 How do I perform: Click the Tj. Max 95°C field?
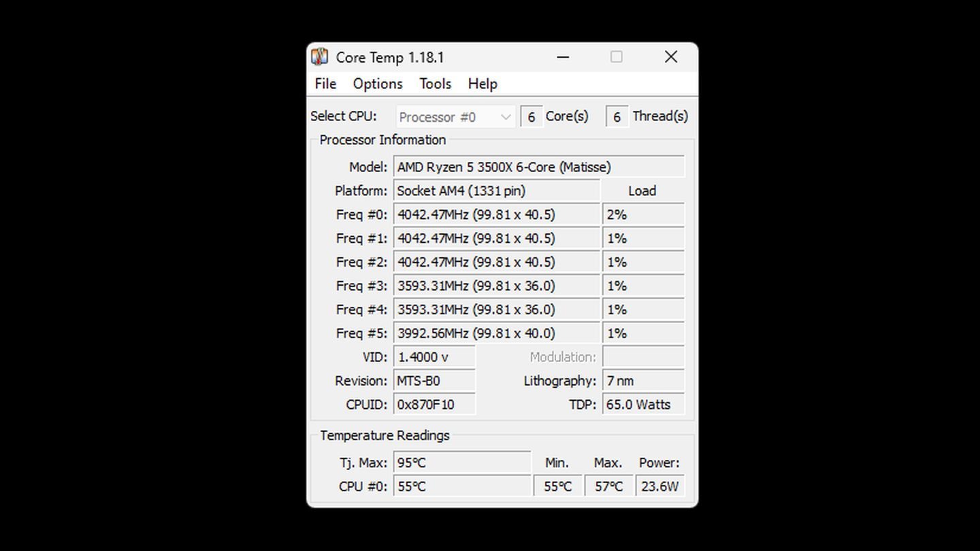click(x=462, y=463)
